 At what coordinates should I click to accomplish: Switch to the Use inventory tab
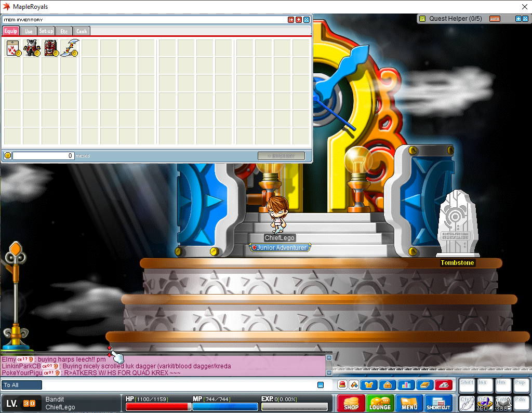29,31
